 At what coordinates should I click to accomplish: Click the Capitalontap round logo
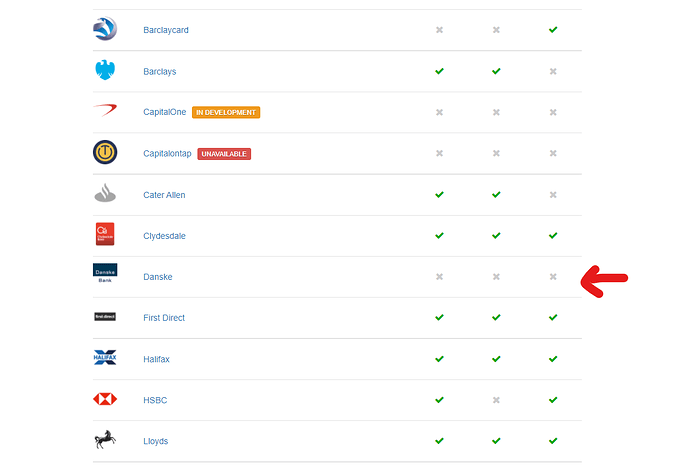pyautogui.click(x=105, y=153)
